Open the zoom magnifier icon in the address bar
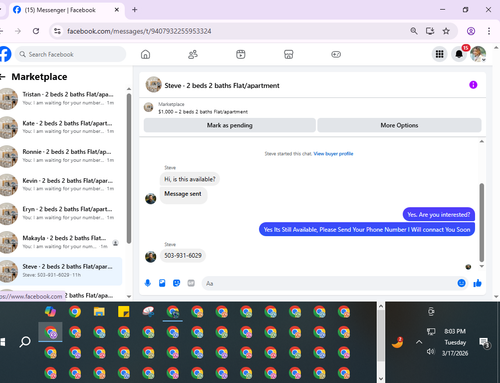Screen dimensions: 500x383 pos(414,31)
